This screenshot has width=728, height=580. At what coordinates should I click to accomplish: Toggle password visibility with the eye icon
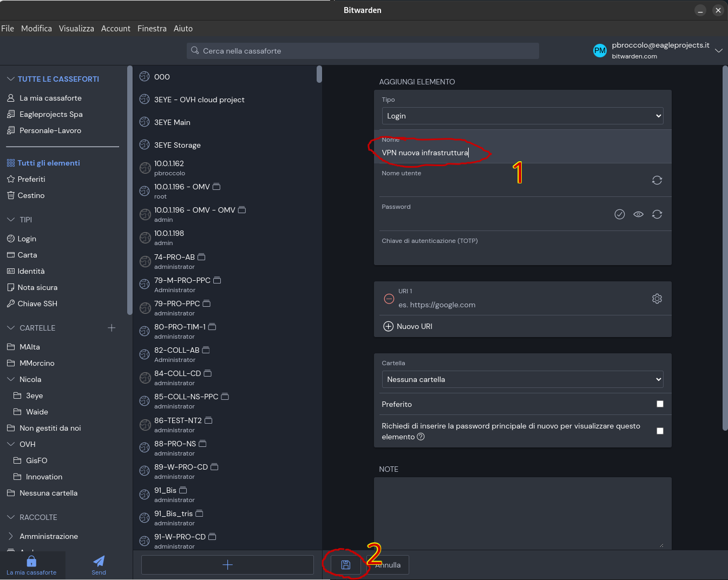point(638,214)
